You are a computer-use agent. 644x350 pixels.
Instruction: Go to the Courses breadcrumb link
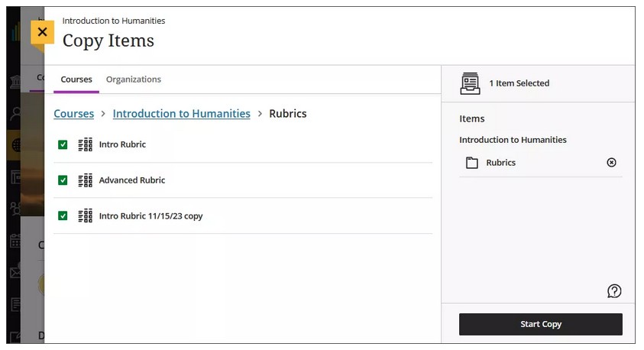(x=74, y=114)
